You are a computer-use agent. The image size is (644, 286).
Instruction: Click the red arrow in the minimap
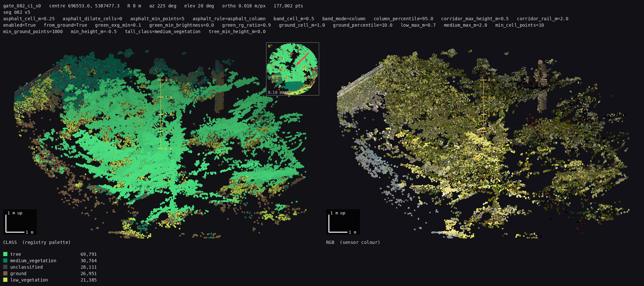[302, 59]
